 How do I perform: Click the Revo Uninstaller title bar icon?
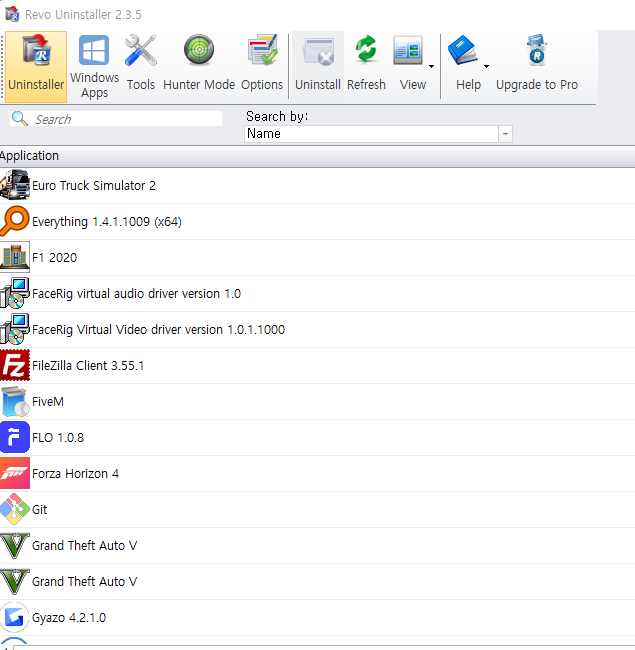[12, 14]
